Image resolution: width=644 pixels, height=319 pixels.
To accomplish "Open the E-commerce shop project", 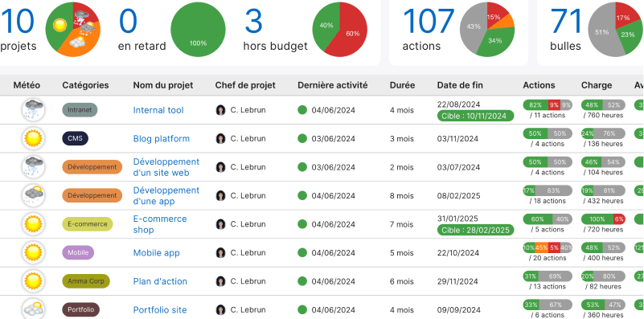I will tap(160, 224).
